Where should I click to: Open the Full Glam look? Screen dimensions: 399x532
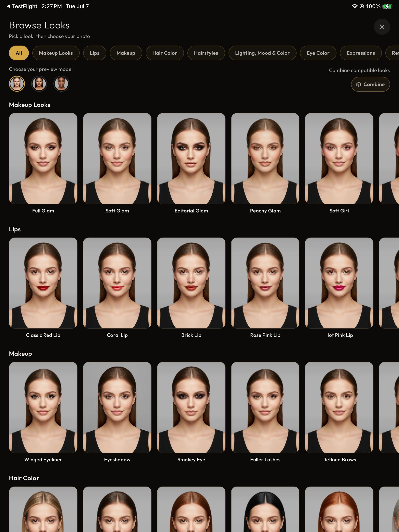43,159
